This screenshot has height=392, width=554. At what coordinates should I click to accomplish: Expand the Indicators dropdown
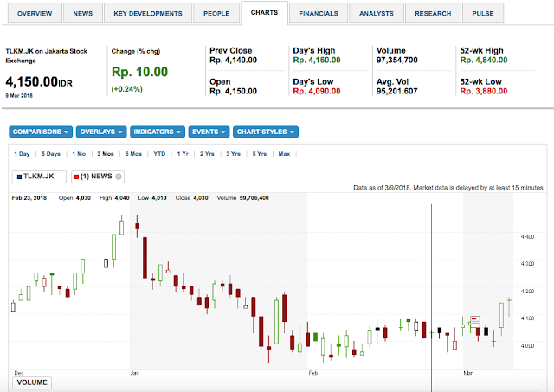tap(158, 132)
